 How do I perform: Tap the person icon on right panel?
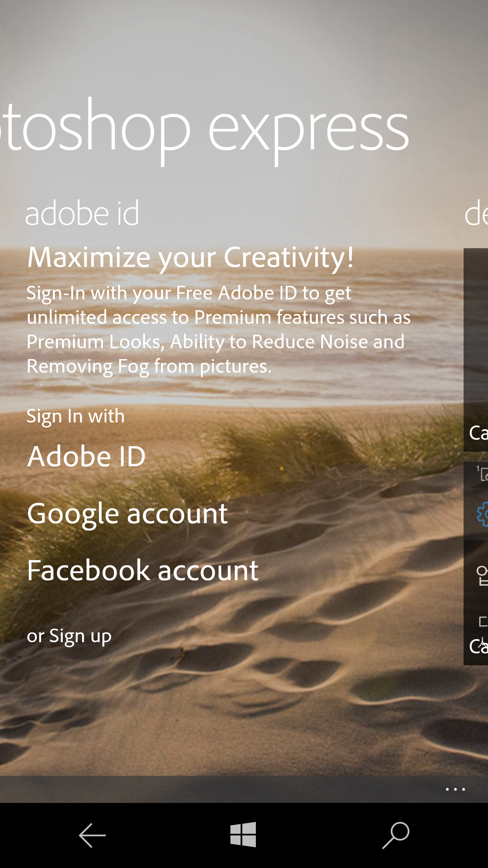pyautogui.click(x=482, y=576)
